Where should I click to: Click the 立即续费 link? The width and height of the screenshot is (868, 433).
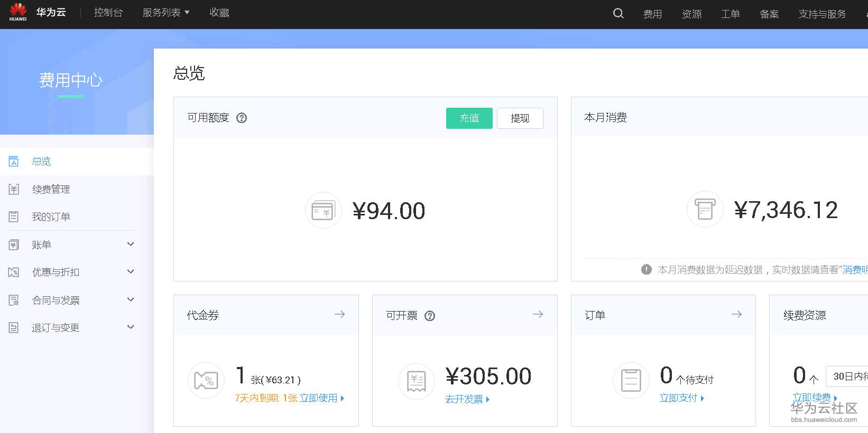point(815,398)
